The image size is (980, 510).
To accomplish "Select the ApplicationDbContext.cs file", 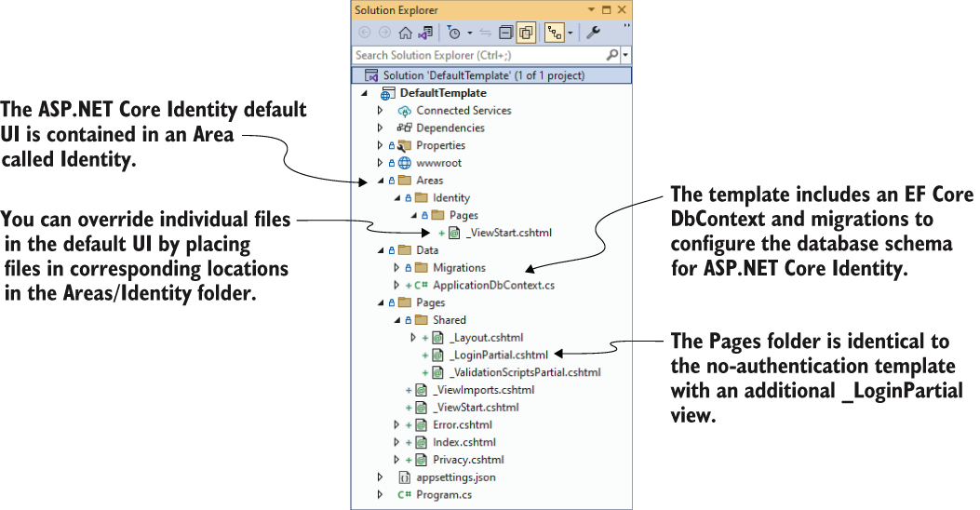I will tap(493, 285).
